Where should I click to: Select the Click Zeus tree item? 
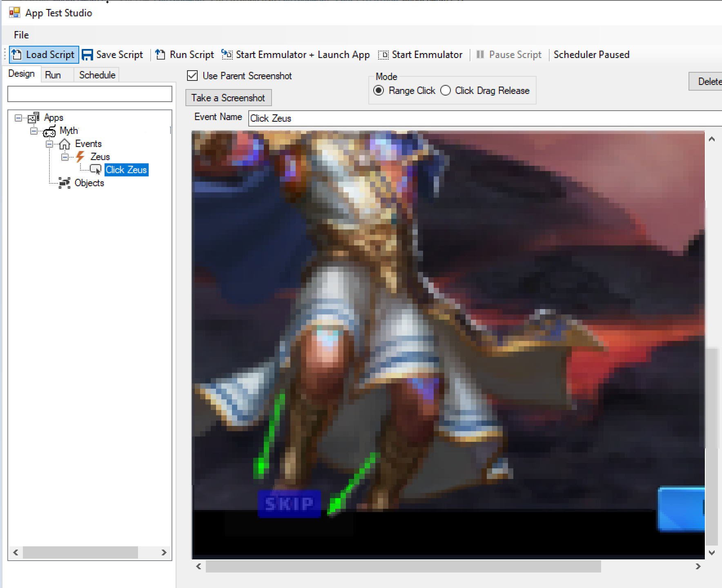click(x=126, y=170)
